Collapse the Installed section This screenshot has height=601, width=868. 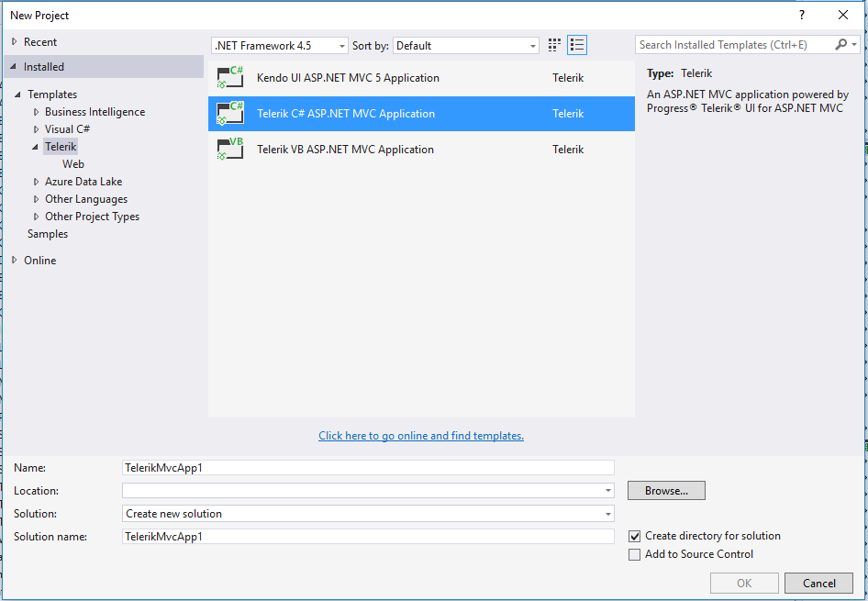point(13,66)
